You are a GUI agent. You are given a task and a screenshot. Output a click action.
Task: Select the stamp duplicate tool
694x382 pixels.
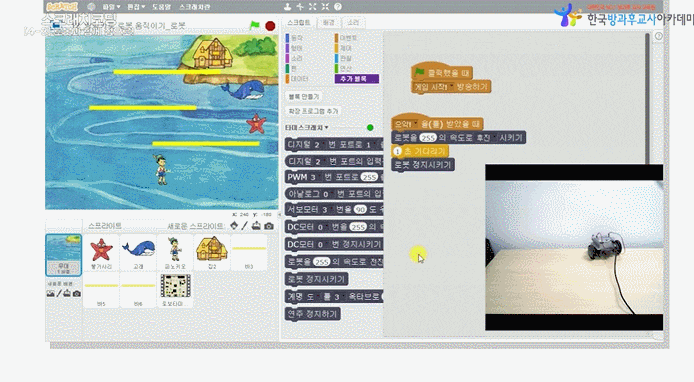pyautogui.click(x=287, y=7)
